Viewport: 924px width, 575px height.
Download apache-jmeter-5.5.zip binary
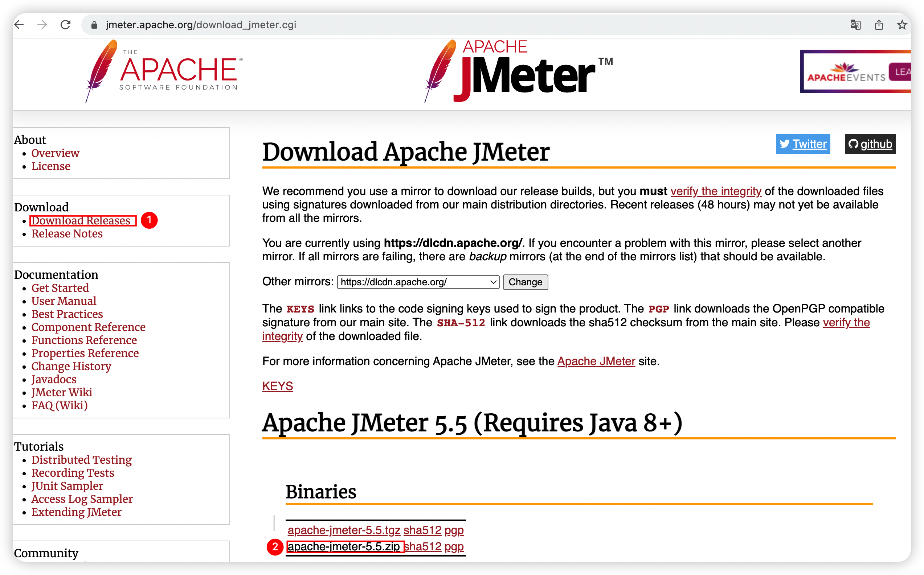click(343, 546)
